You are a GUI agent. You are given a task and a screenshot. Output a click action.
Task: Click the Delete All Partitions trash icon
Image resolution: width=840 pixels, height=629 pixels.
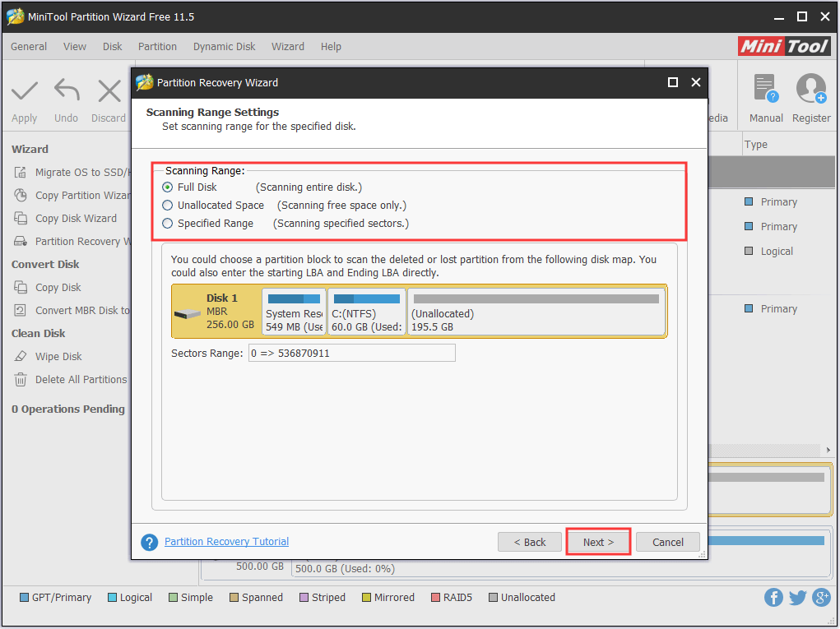(x=21, y=380)
